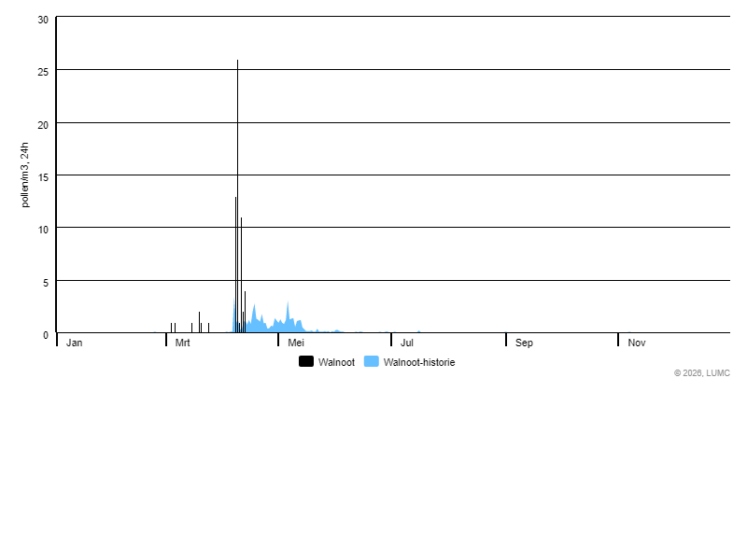747x560 pixels.
Task: Click the 5 value on the y-axis
Action: [45, 282]
